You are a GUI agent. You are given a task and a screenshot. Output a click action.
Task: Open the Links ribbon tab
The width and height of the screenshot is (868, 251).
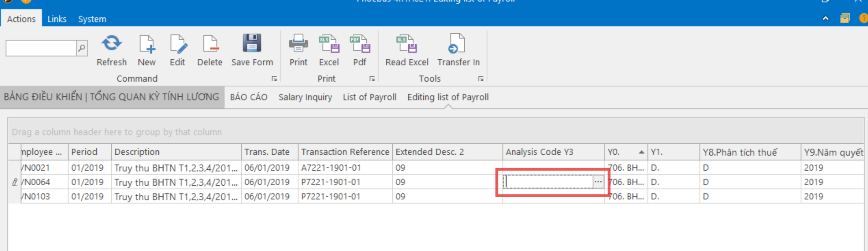pyautogui.click(x=57, y=19)
